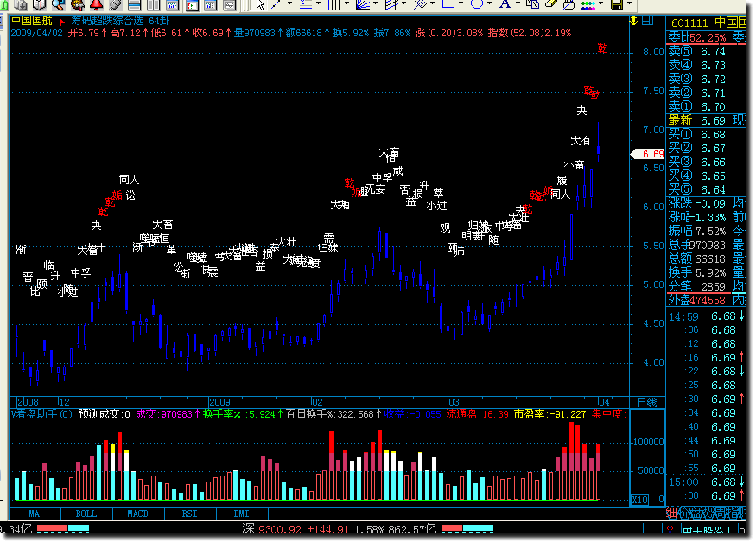
Task: Click the 日线 period button
Action: tap(647, 403)
